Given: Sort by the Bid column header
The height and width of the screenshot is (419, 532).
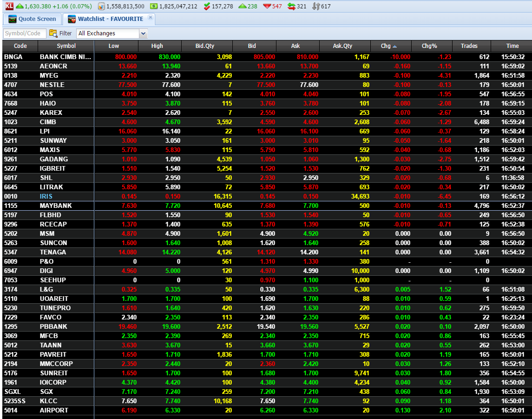Looking at the screenshot, I should 255,46.
